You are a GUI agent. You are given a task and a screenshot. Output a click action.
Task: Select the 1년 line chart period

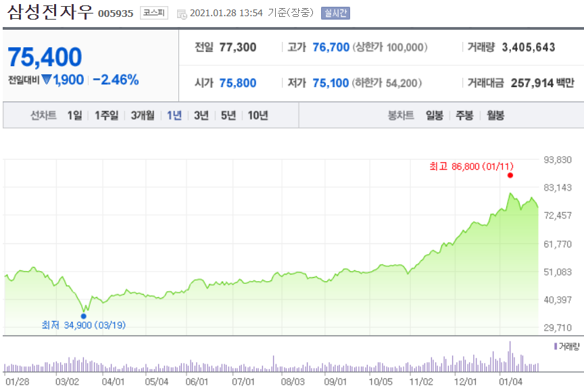pyautogui.click(x=174, y=116)
